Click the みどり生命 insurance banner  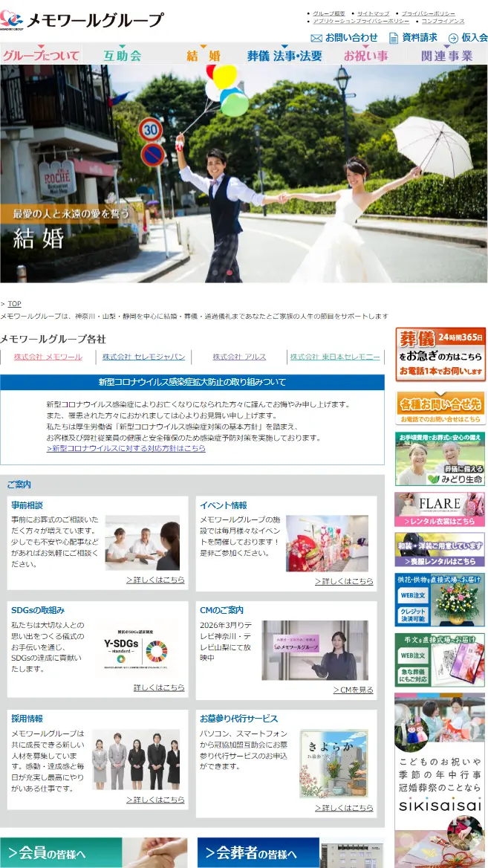[x=440, y=459]
